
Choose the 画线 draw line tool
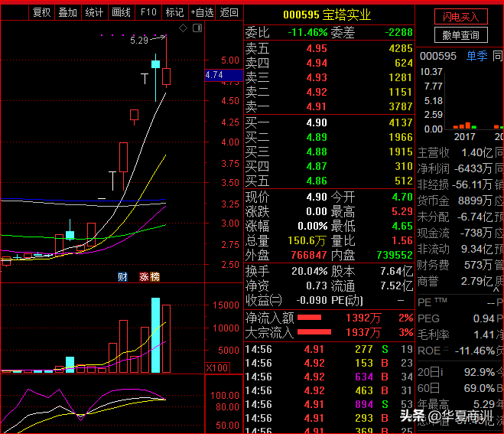tap(121, 13)
